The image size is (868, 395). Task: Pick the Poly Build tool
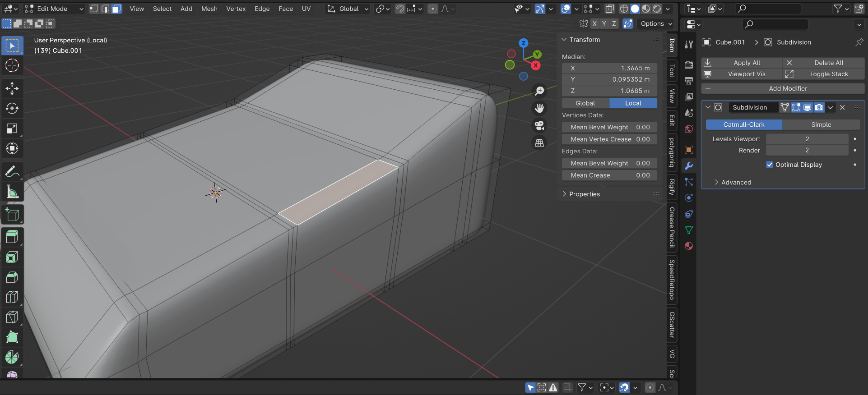[12, 337]
